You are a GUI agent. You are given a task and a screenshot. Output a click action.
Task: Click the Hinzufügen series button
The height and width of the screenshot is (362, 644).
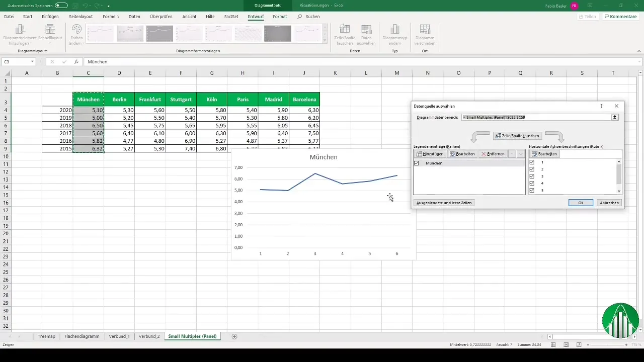(430, 154)
